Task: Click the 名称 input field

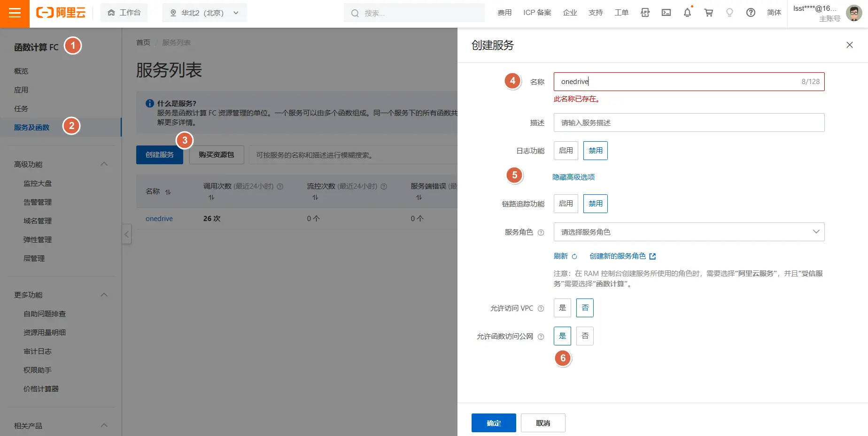Action: pyautogui.click(x=689, y=82)
